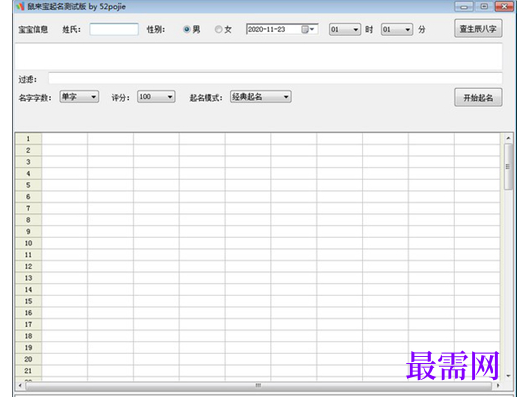Image resolution: width=518 pixels, height=397 pixels.
Task: Open the calendar dropdown of the date picker
Action: pyautogui.click(x=308, y=29)
